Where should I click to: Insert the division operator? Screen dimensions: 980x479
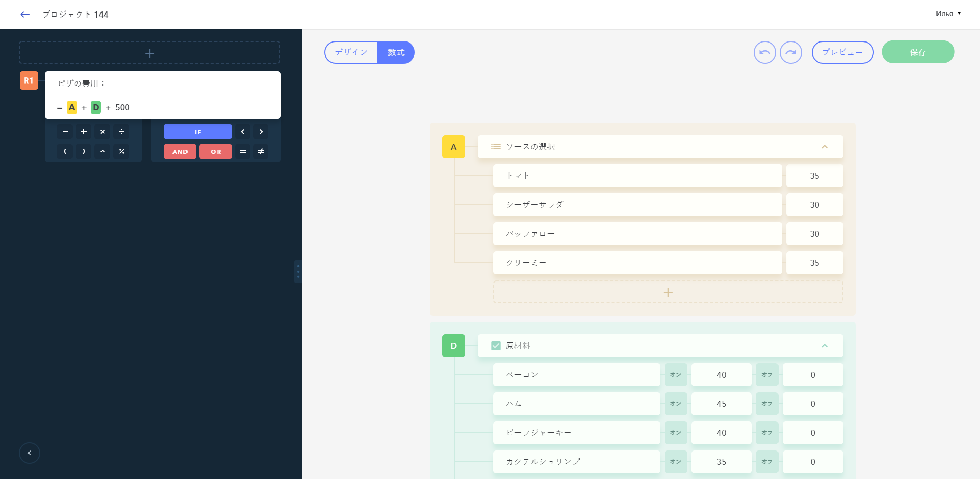122,132
